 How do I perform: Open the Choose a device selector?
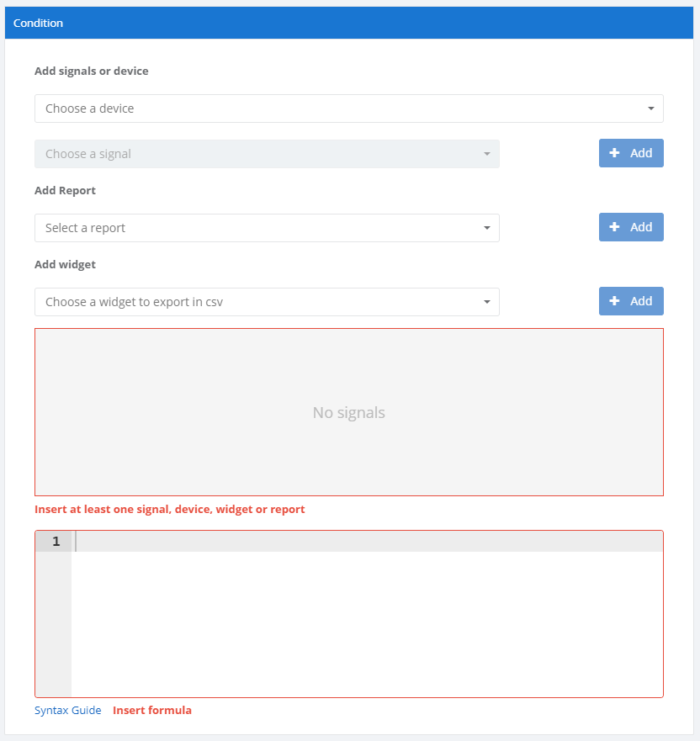click(337, 109)
